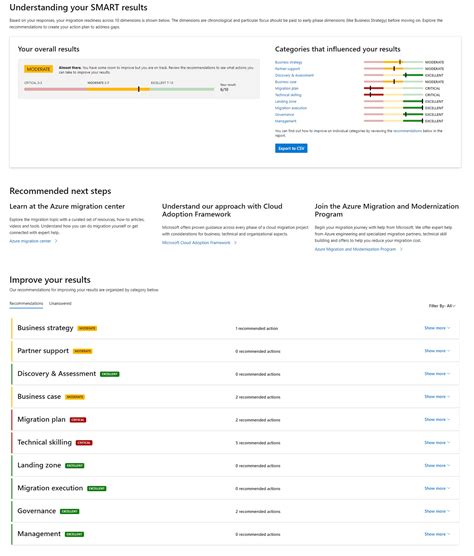474x556 pixels.
Task: Click the Landing zone excellent score bar
Action: tap(393, 101)
